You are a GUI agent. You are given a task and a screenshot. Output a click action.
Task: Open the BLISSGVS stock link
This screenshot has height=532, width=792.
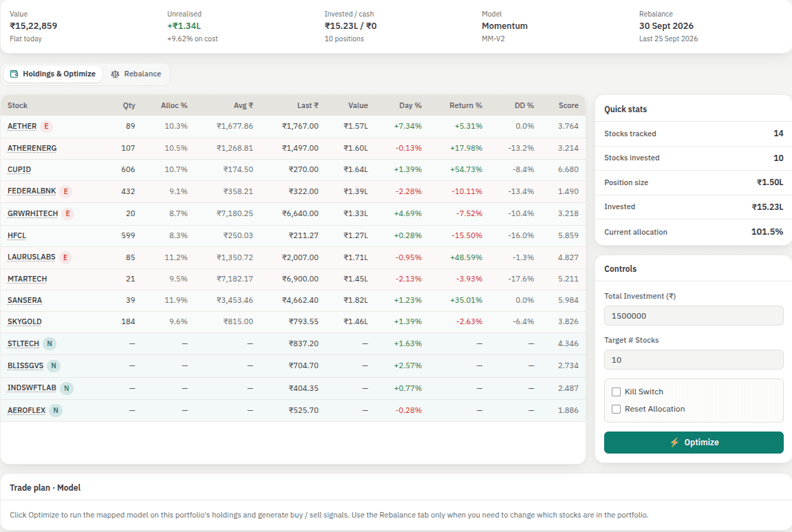click(25, 365)
